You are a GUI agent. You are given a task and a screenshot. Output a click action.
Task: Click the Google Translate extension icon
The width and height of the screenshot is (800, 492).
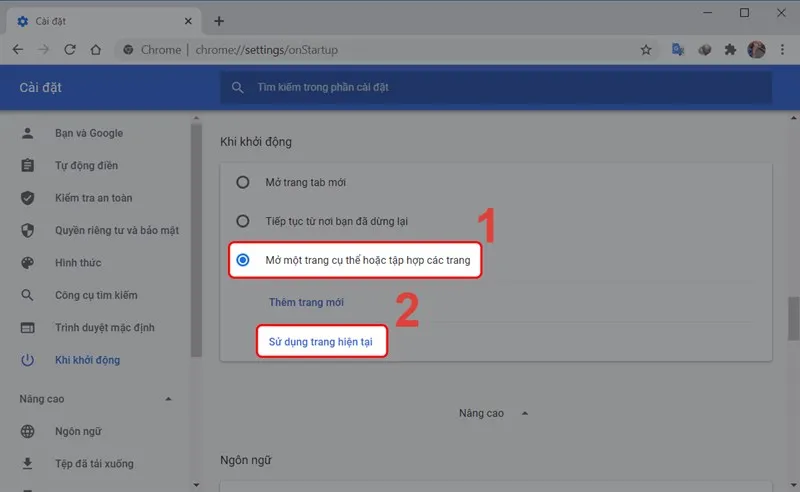click(678, 50)
